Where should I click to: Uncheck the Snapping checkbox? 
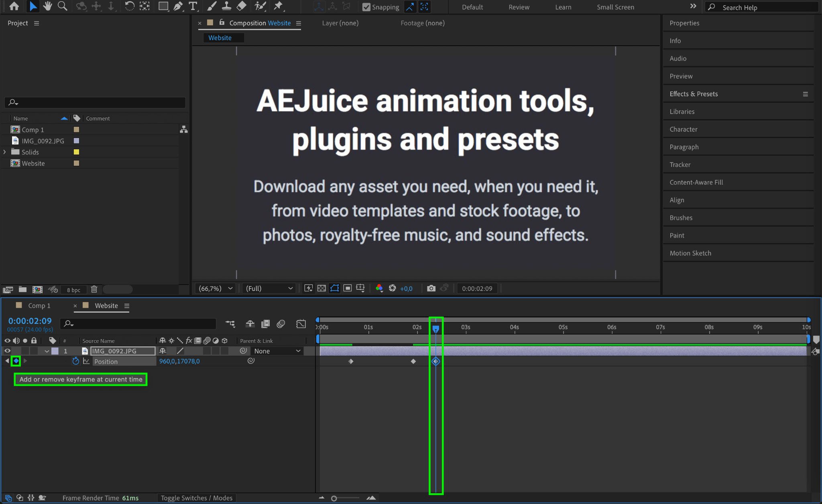[x=366, y=7]
